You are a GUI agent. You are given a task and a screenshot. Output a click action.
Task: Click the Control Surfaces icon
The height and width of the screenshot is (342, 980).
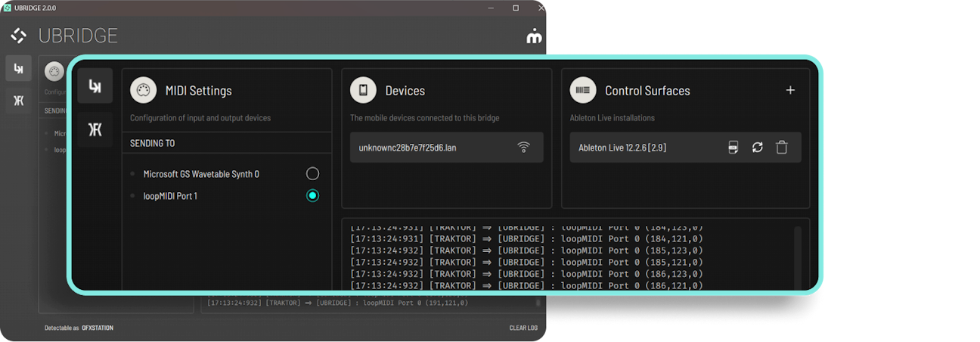pos(583,90)
